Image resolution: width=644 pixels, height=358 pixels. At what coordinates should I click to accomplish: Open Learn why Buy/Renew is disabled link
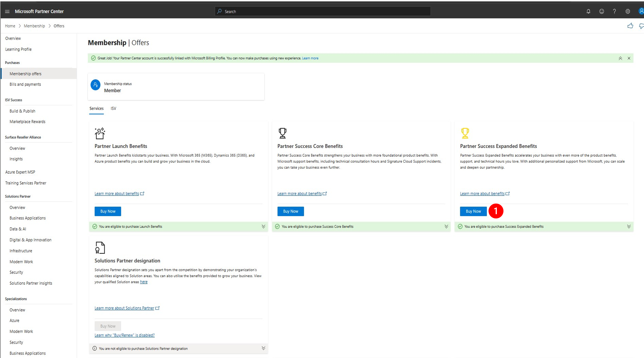tap(125, 335)
